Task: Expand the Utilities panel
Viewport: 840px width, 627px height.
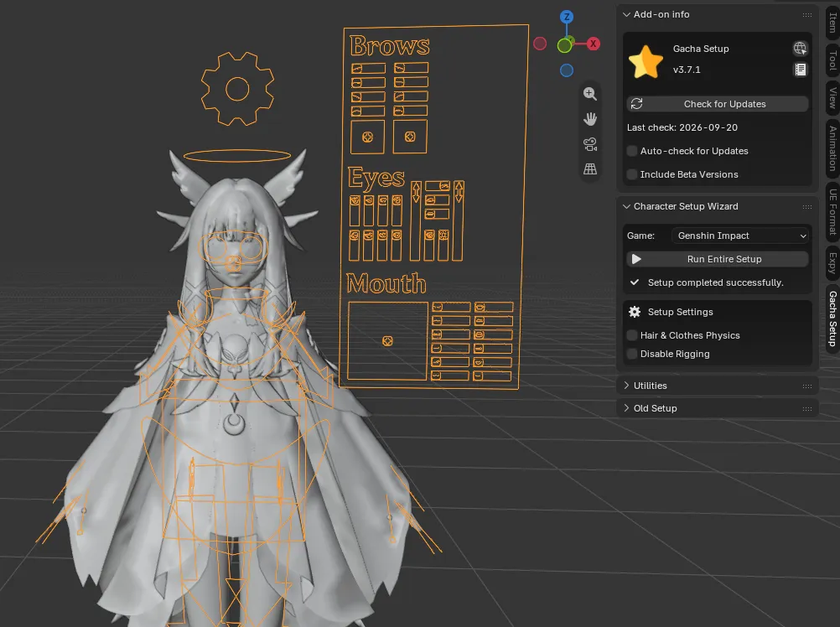Action: pos(626,386)
